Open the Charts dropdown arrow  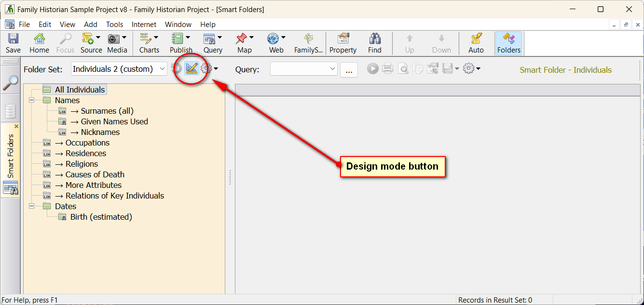click(x=156, y=38)
